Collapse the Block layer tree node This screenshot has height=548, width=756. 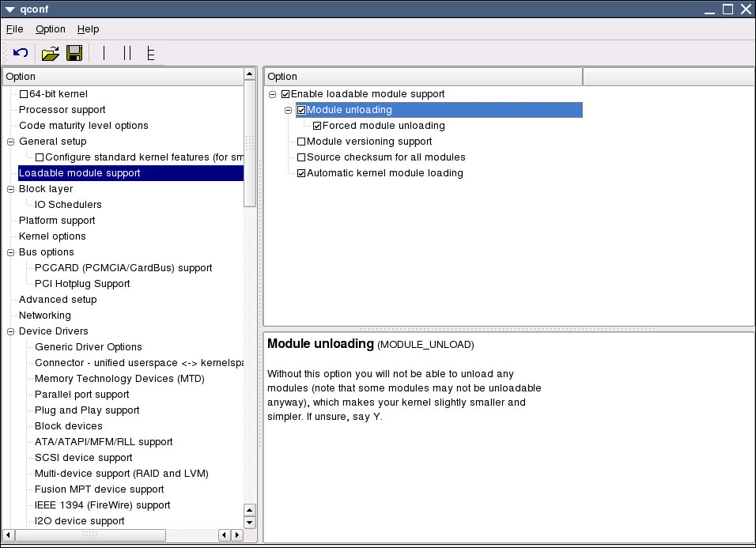click(10, 189)
